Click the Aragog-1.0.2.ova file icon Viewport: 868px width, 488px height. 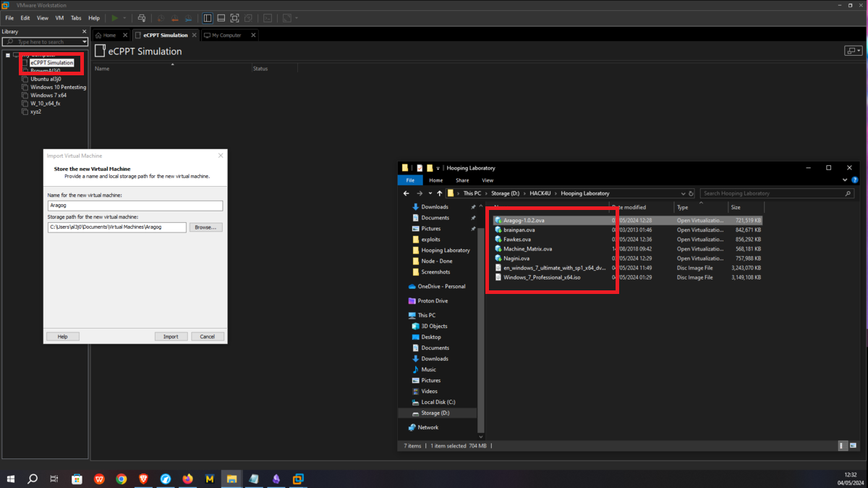click(498, 220)
